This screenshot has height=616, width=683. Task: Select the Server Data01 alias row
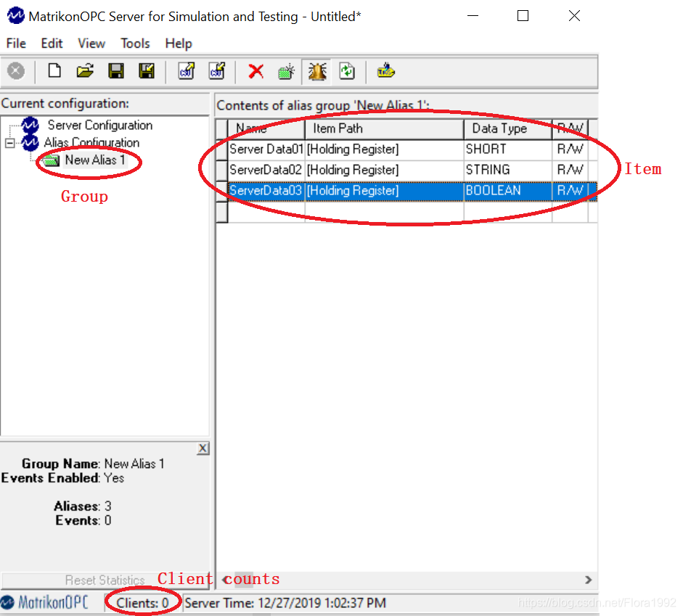[408, 149]
